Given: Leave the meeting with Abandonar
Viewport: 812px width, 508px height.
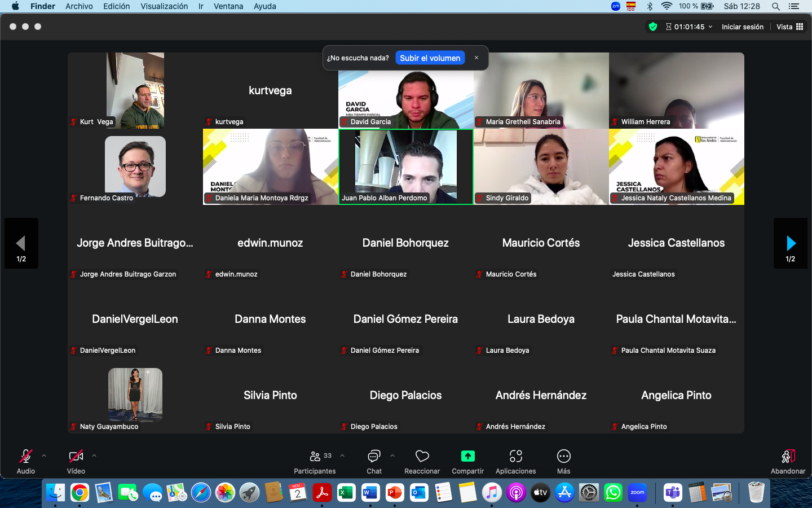Looking at the screenshot, I should pyautogui.click(x=788, y=462).
